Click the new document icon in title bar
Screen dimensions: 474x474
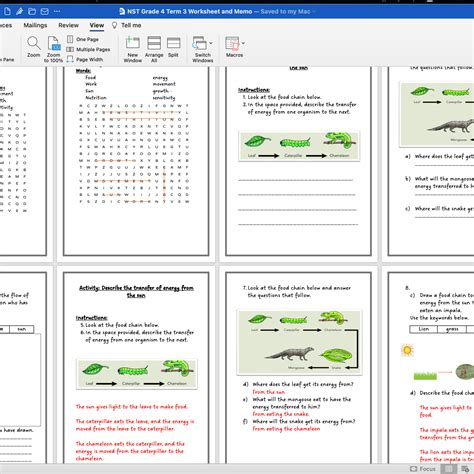(x=7, y=12)
